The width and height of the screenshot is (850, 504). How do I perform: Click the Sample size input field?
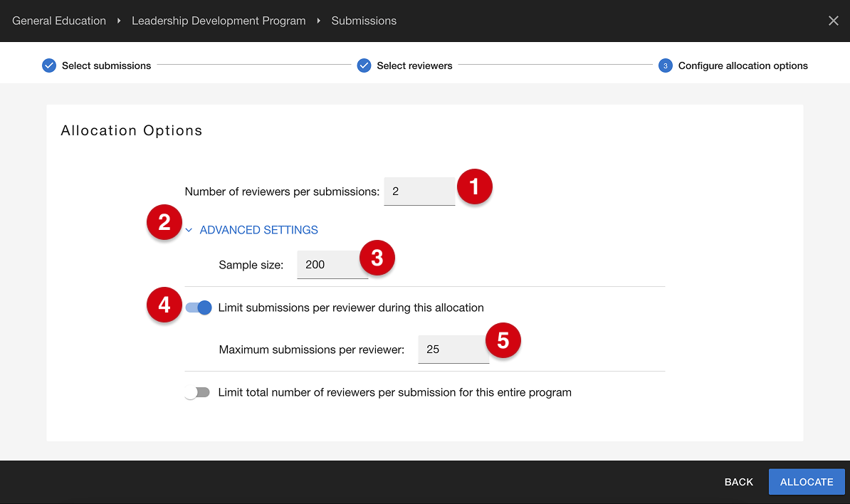click(x=332, y=265)
